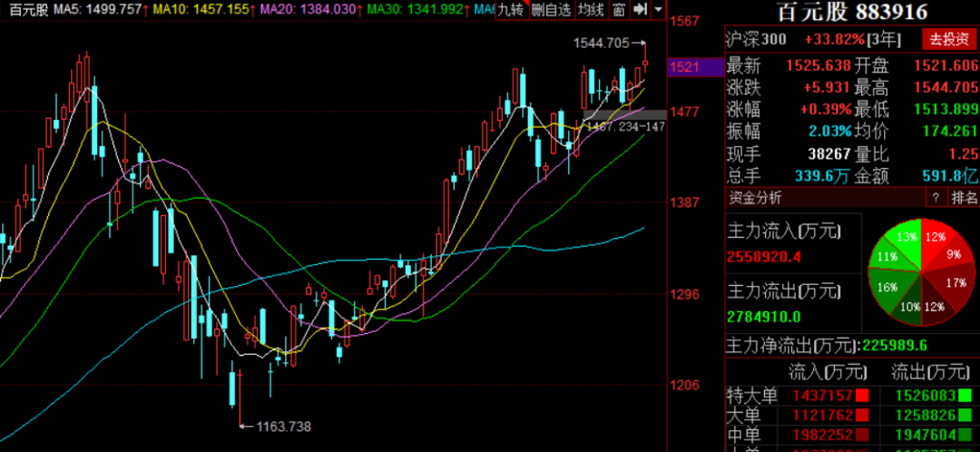Click the MA10: 1457.155 indicator label
The image size is (980, 452).
pyautogui.click(x=203, y=9)
